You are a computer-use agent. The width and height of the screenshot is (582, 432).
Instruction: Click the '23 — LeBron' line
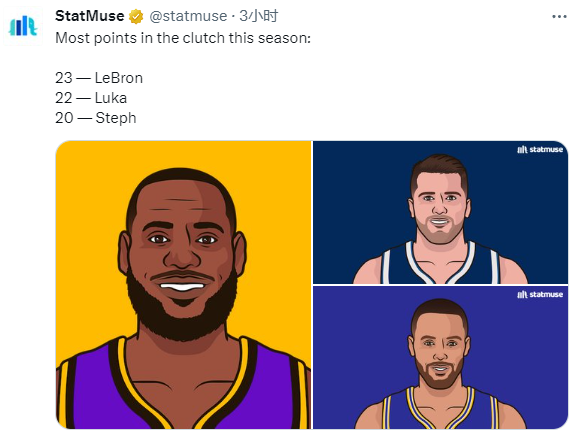(x=99, y=78)
